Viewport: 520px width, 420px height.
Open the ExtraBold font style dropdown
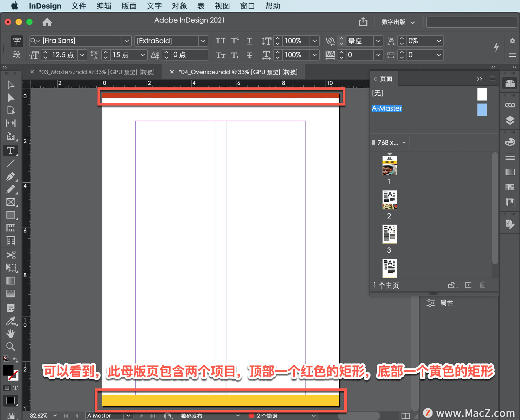203,41
